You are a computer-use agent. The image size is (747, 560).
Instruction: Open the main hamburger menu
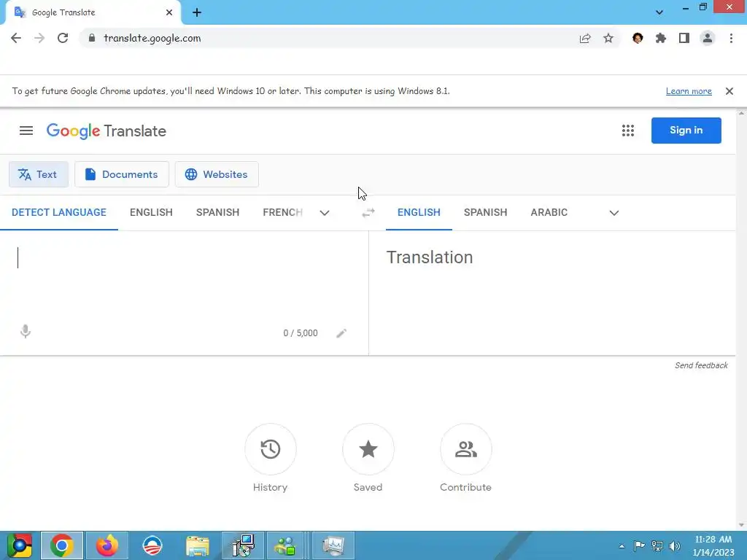(26, 131)
